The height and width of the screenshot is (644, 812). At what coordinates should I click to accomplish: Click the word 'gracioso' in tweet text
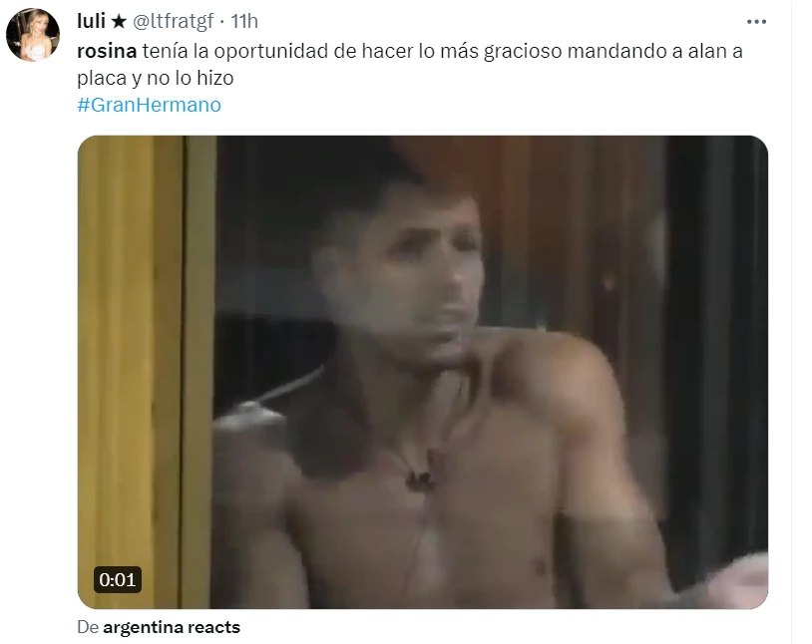click(x=523, y=51)
